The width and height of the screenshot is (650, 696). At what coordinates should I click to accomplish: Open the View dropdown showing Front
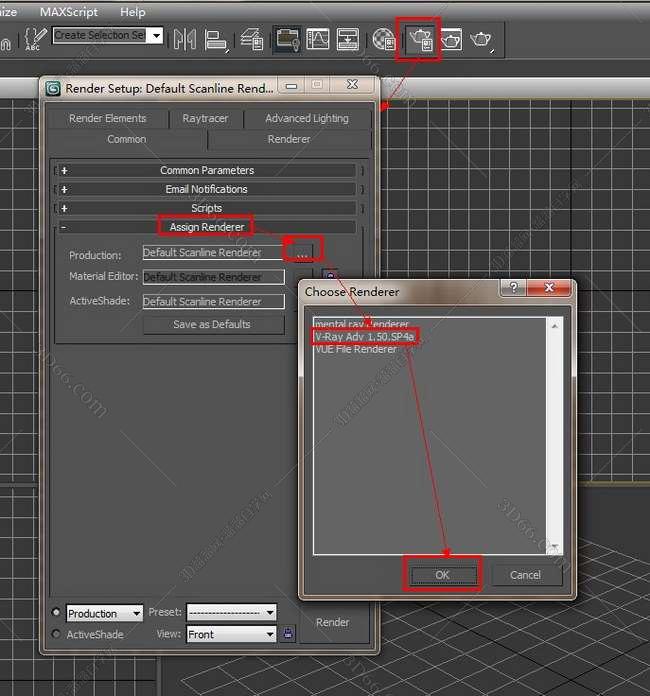[230, 634]
